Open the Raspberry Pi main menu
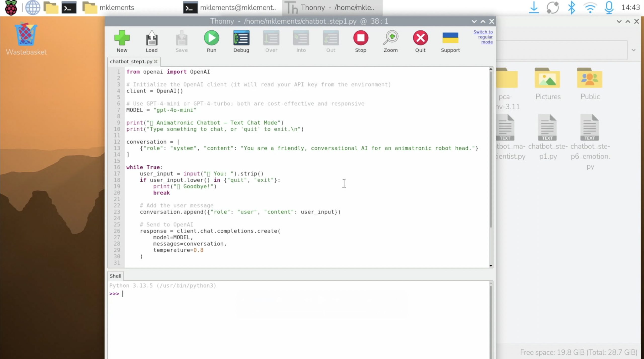The width and height of the screenshot is (644, 359). pos(11,8)
